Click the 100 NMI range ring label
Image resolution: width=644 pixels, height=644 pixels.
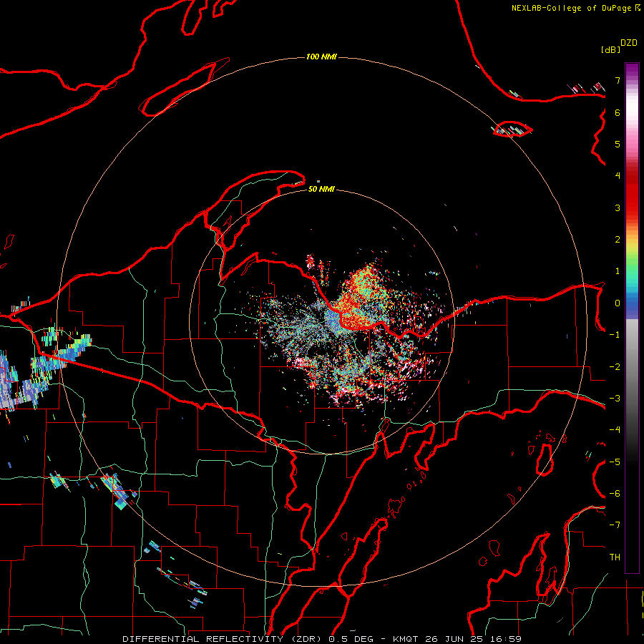(x=321, y=57)
